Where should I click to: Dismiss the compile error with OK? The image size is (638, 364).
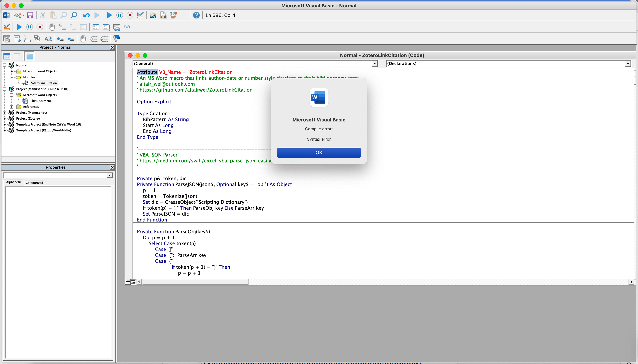[319, 152]
